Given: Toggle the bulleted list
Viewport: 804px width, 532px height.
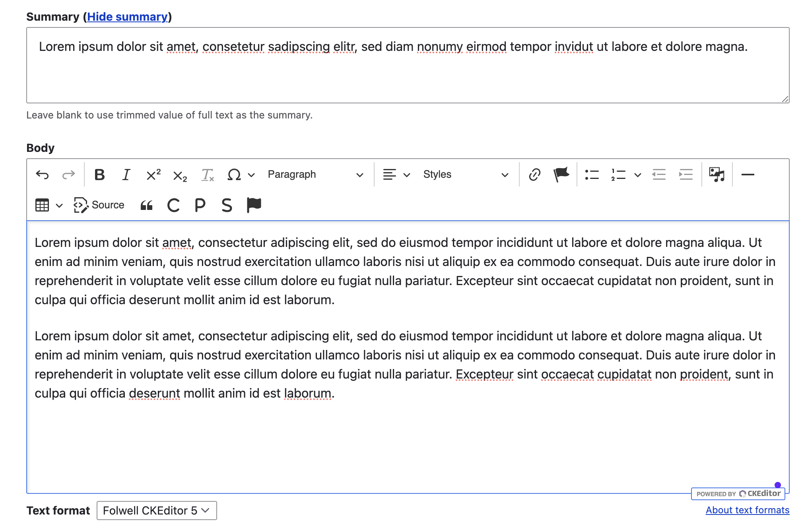Looking at the screenshot, I should click(592, 175).
